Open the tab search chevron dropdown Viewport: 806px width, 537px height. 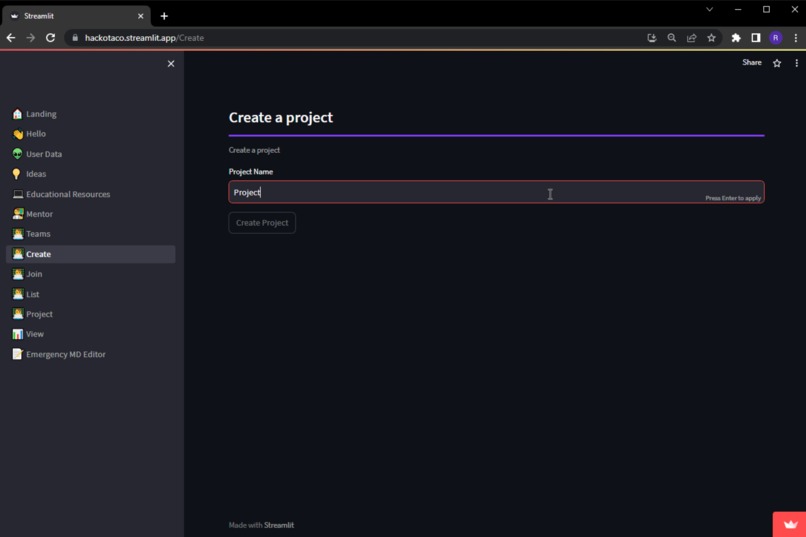[x=709, y=10]
